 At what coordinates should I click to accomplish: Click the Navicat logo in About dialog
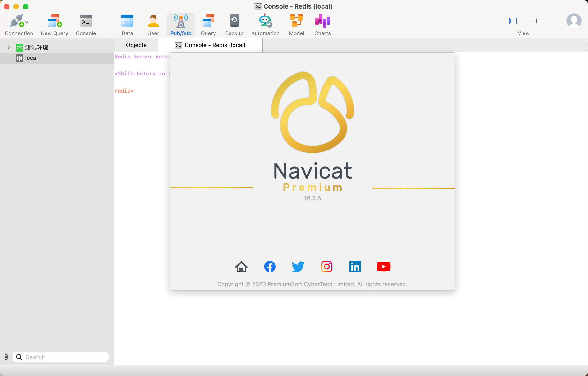[x=312, y=112]
